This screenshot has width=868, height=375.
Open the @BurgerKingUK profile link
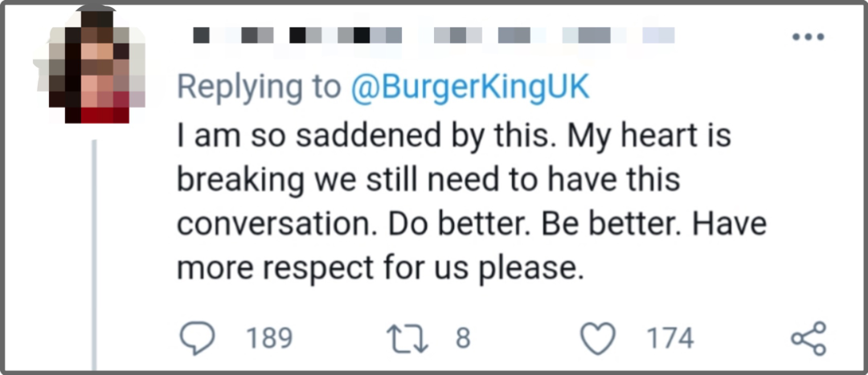pos(470,87)
